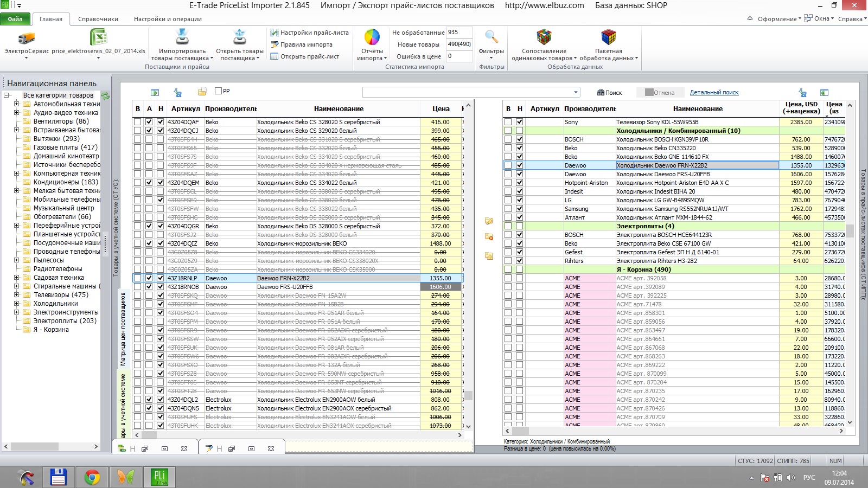
Task: Click the Поиск button
Action: (610, 93)
